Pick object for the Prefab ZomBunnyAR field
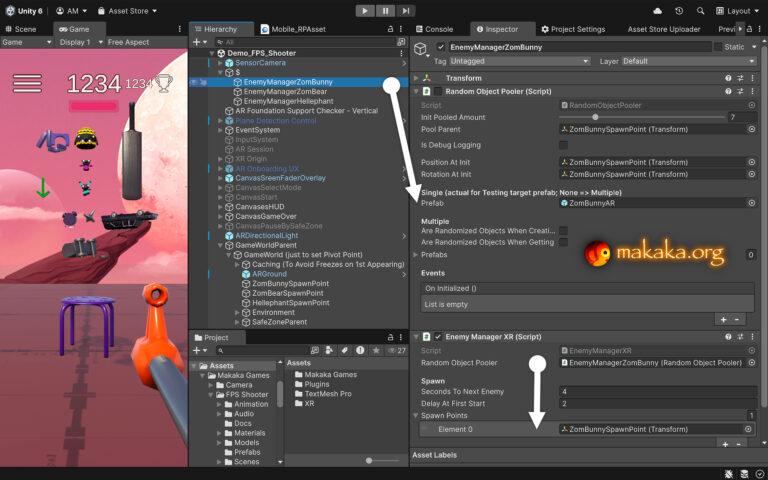The width and height of the screenshot is (768, 480). pos(751,203)
